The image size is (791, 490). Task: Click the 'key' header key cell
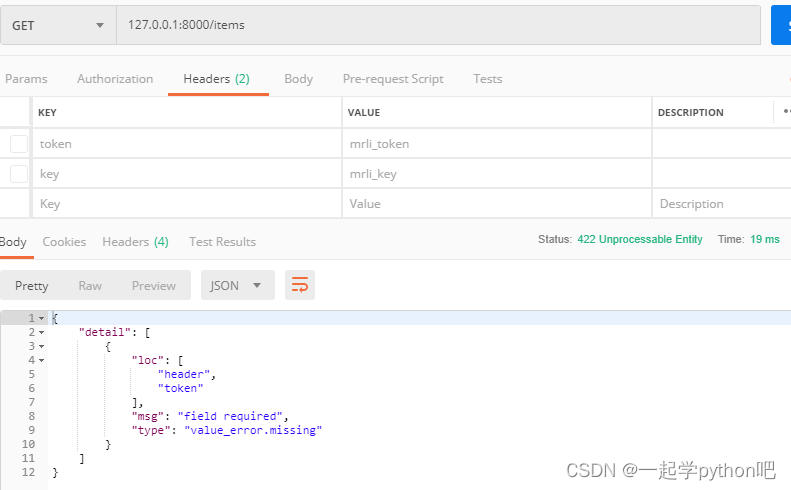coord(187,174)
